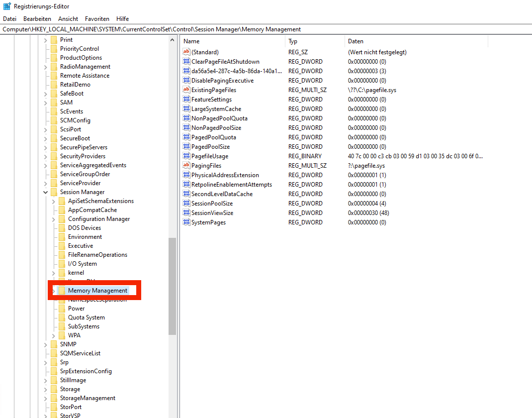Click the REG_SZ icon beside (Standard)

(187, 52)
